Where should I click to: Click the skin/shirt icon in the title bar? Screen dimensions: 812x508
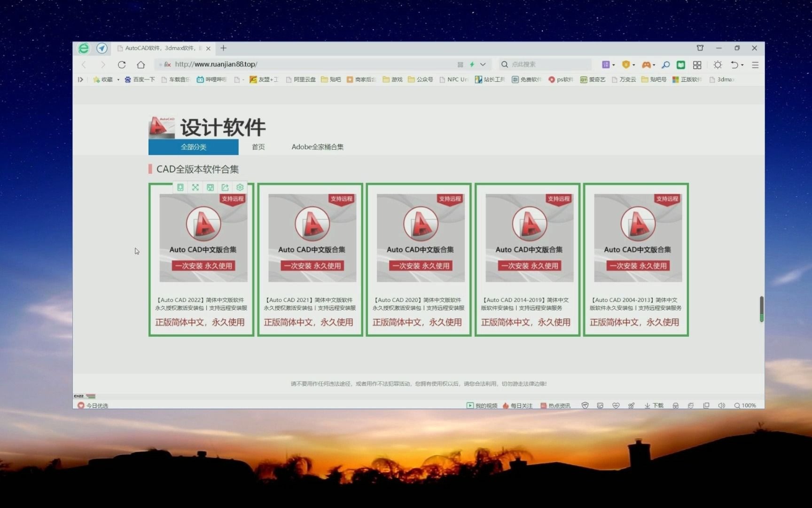pyautogui.click(x=700, y=48)
